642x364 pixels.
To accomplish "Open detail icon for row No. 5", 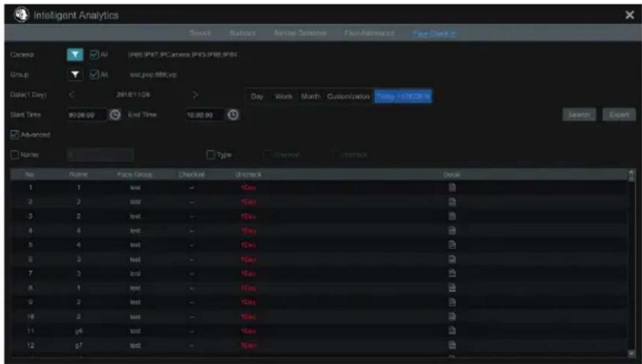I will 452,245.
